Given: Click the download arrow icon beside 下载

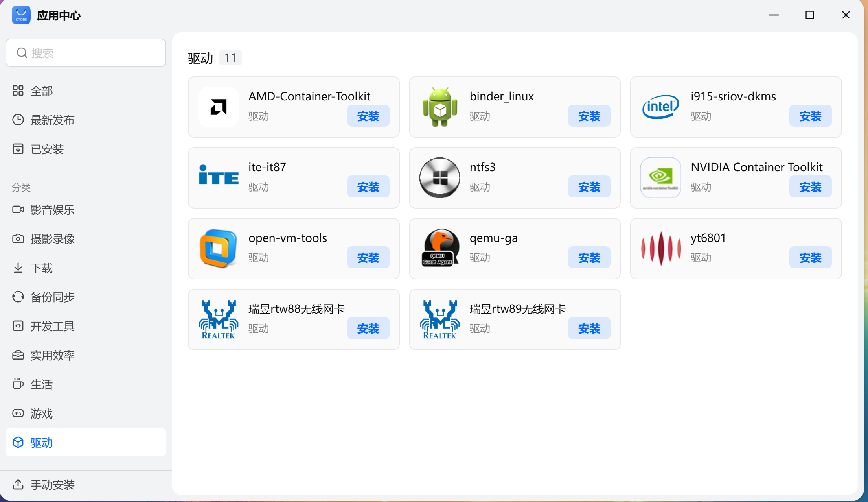Looking at the screenshot, I should tap(18, 268).
